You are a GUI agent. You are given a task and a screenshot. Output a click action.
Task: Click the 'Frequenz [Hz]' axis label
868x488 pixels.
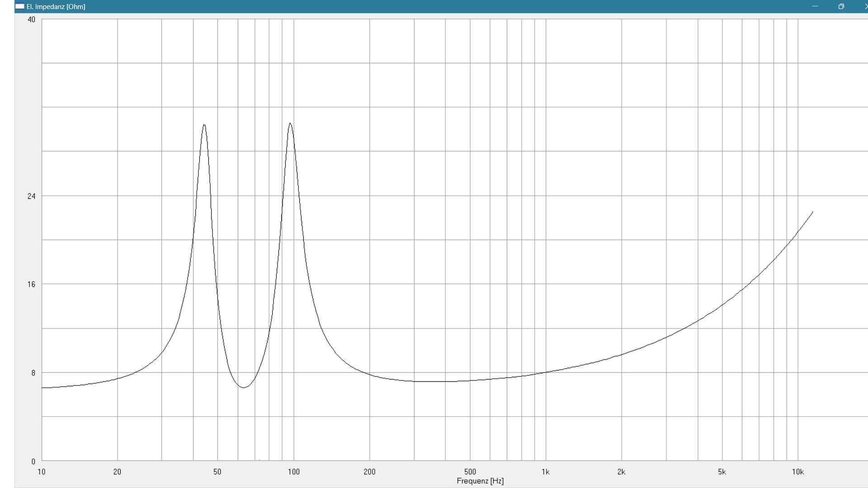pyautogui.click(x=480, y=481)
